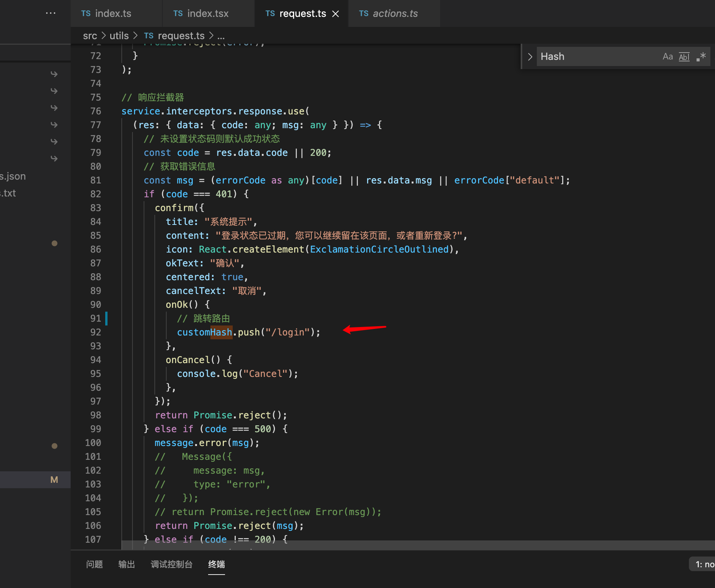Click the service.interceptors.response.use line
The width and height of the screenshot is (715, 588).
pyautogui.click(x=215, y=111)
